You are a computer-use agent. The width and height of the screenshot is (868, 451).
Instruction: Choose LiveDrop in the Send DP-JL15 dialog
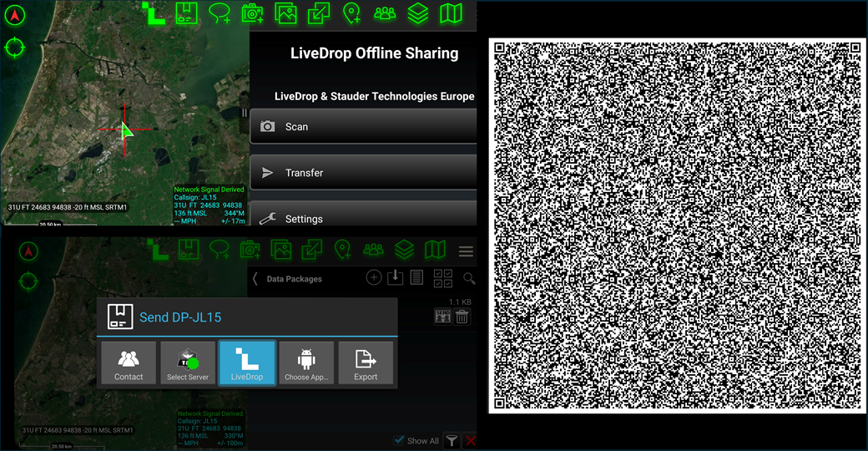[x=247, y=363]
